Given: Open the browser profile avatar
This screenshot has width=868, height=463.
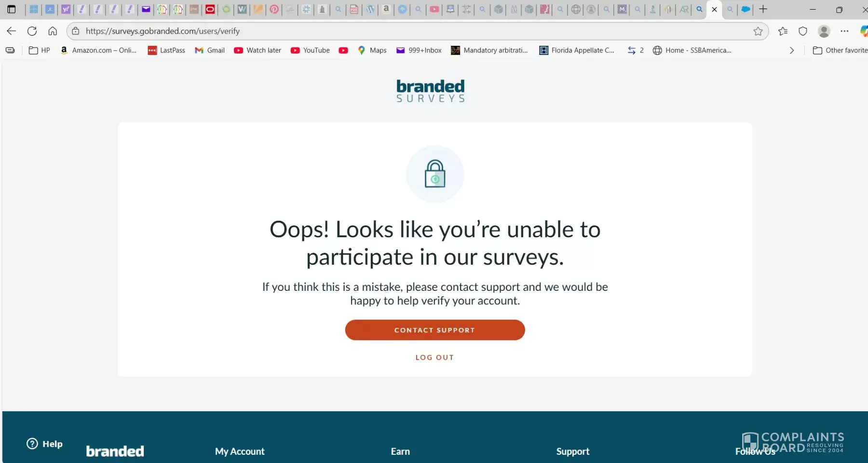Looking at the screenshot, I should coord(824,31).
